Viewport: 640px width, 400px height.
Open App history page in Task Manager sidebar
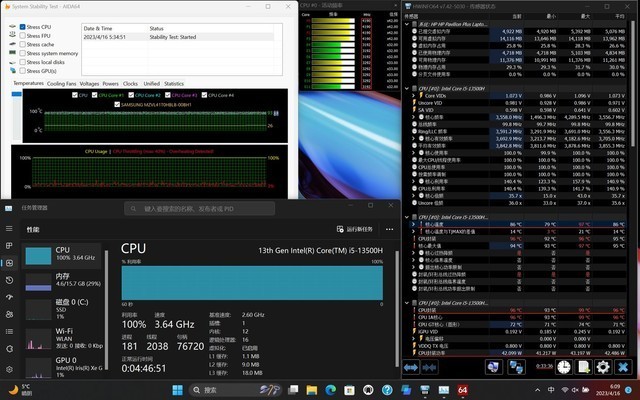coord(9,282)
